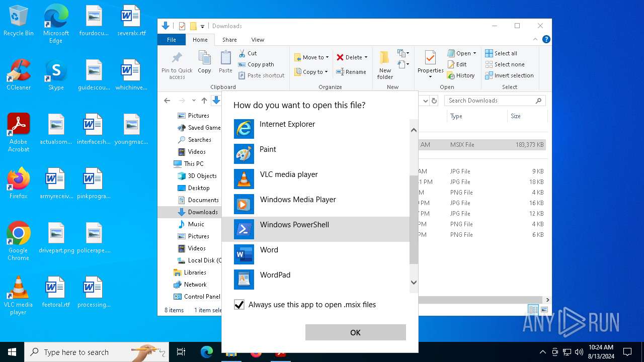The image size is (644, 362).
Task: Choose Internet Explorer to open the file
Action: point(315,129)
